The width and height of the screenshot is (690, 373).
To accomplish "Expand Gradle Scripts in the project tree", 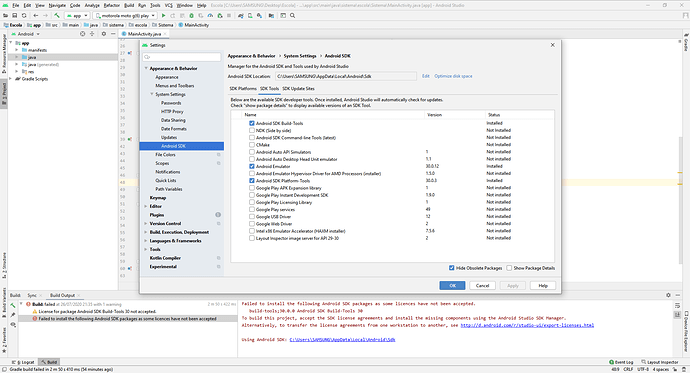I will [x=11, y=79].
